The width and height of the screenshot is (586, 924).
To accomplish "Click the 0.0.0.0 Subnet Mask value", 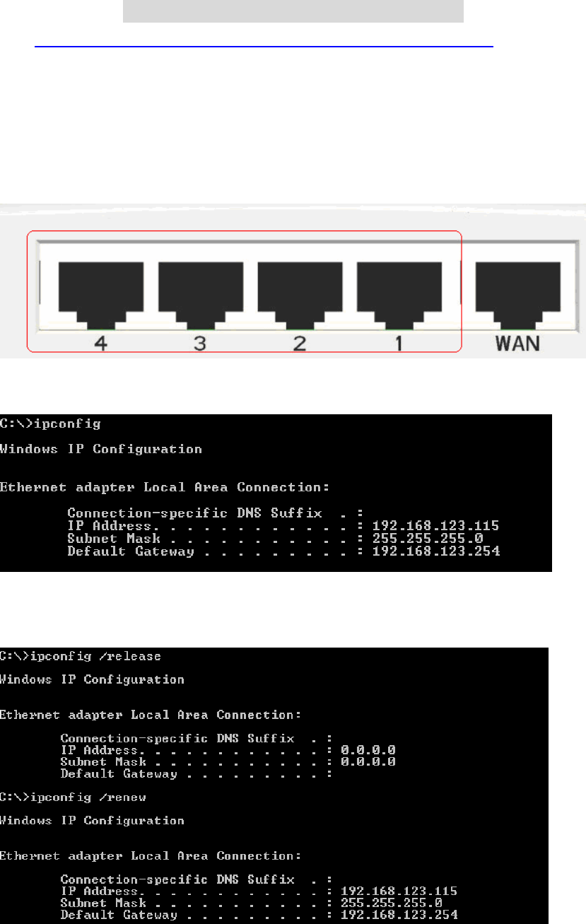I will coord(368,762).
